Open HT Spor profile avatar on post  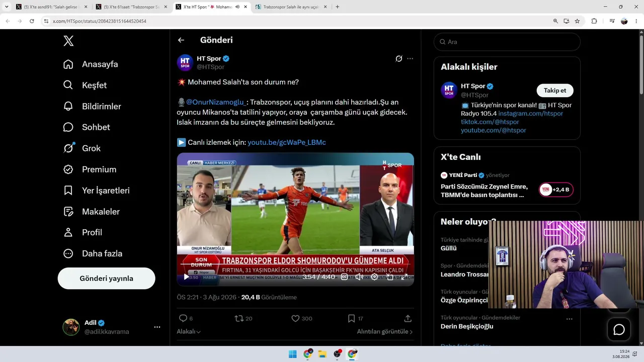pos(185,62)
